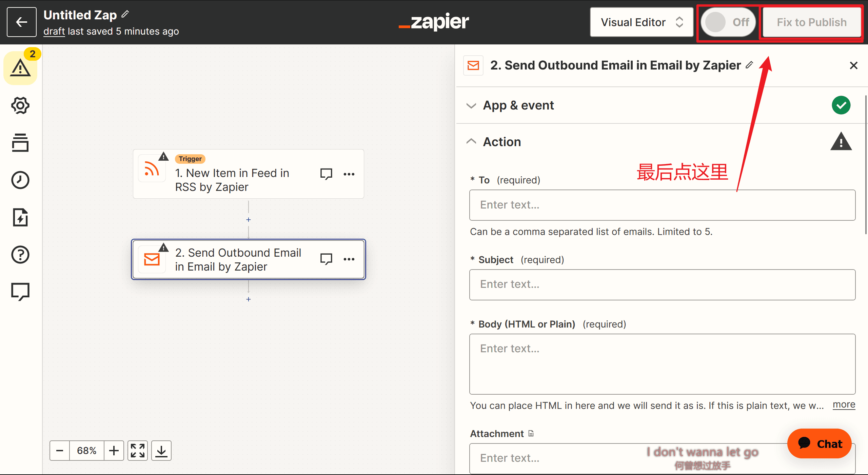This screenshot has width=868, height=475.
Task: Open the draft version link
Action: click(x=54, y=31)
